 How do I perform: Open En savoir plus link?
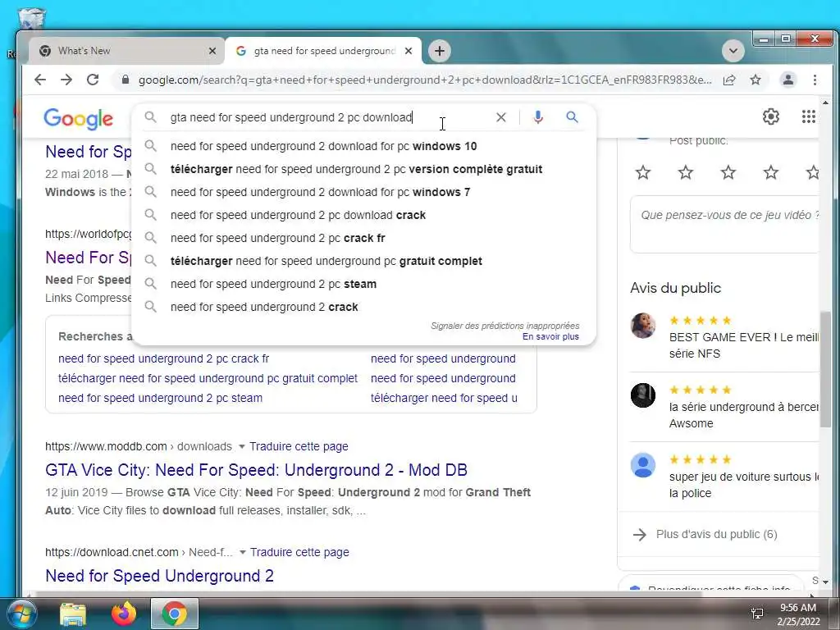[x=550, y=336]
